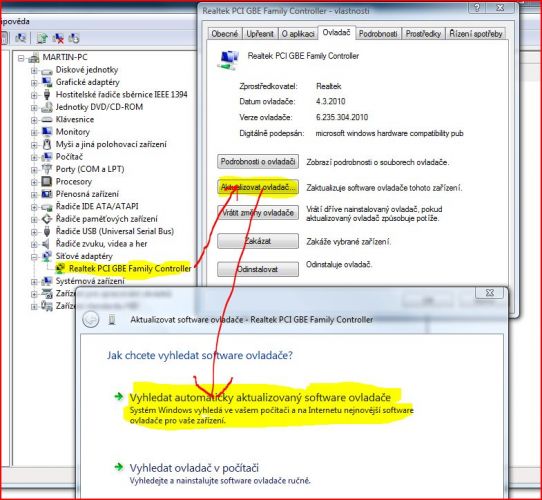This screenshot has height=500, width=542.
Task: Collapse the Síťové adaptéry node
Action: pyautogui.click(x=34, y=257)
